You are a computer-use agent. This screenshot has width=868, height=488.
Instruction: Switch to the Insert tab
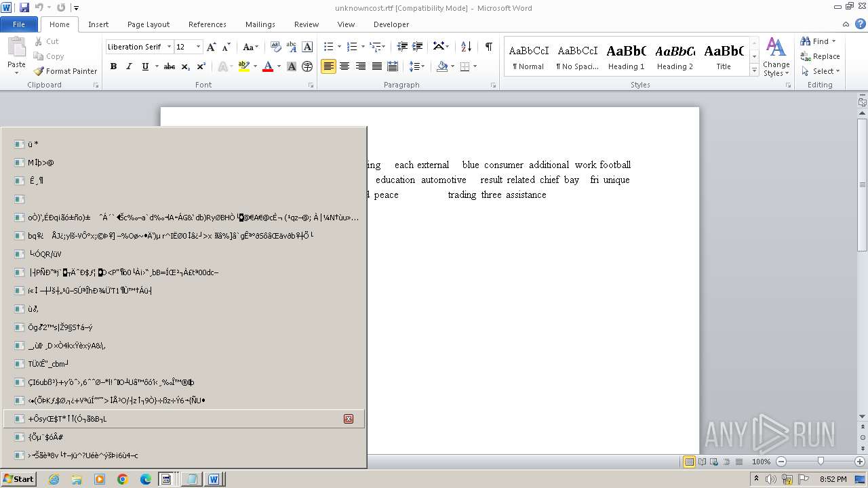98,24
